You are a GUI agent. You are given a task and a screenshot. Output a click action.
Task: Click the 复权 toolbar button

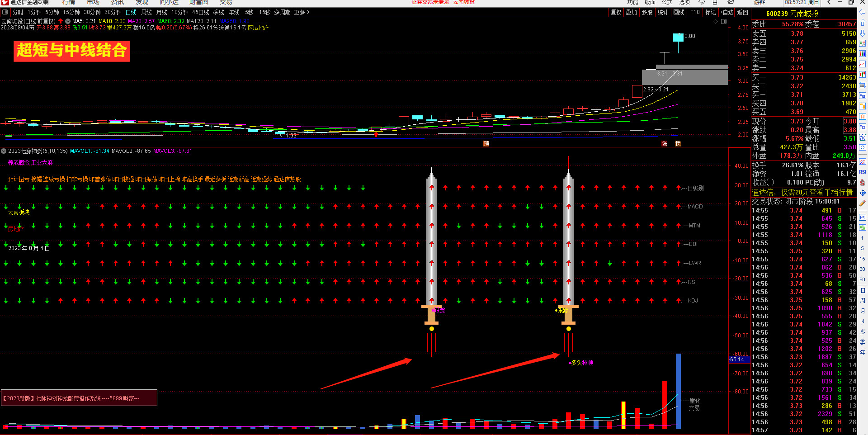click(616, 12)
